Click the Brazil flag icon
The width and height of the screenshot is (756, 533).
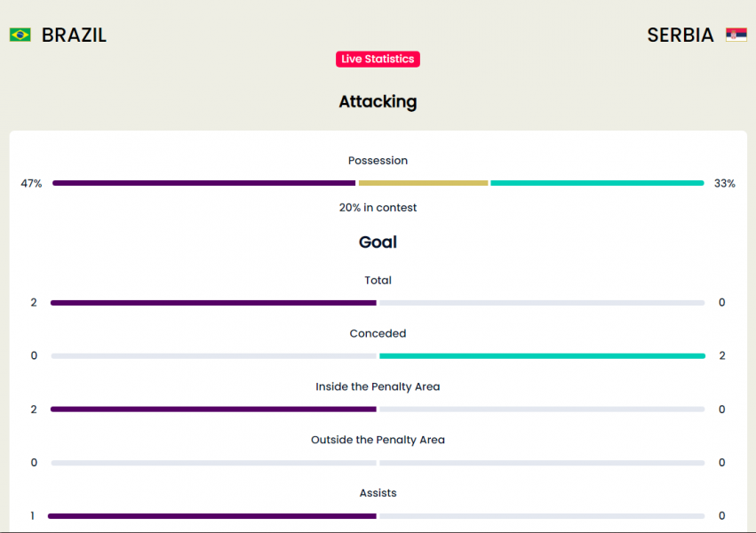click(20, 35)
